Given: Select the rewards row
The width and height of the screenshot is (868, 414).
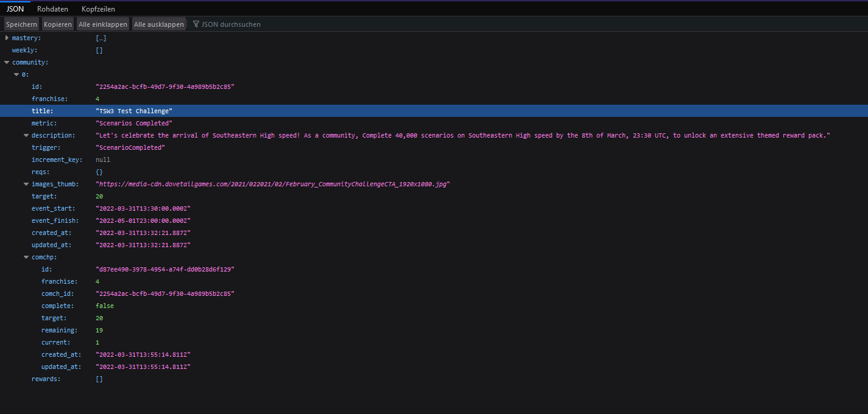Looking at the screenshot, I should 46,379.
